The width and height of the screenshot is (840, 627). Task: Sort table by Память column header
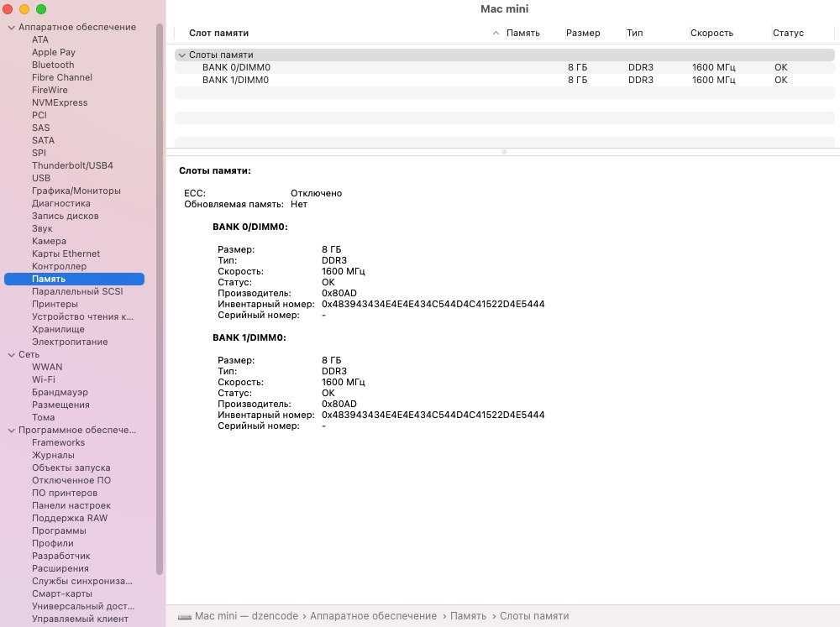pos(523,34)
